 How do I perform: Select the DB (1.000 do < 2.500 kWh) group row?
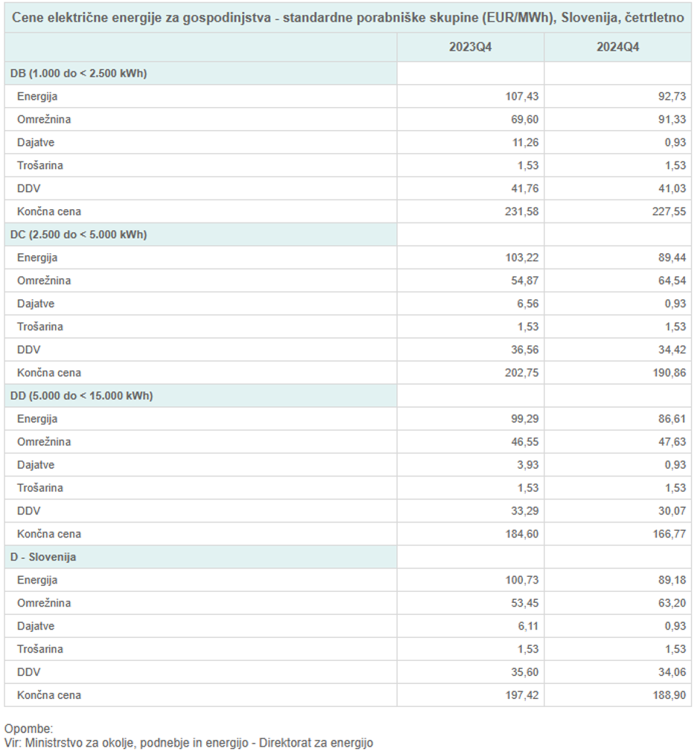(78, 73)
